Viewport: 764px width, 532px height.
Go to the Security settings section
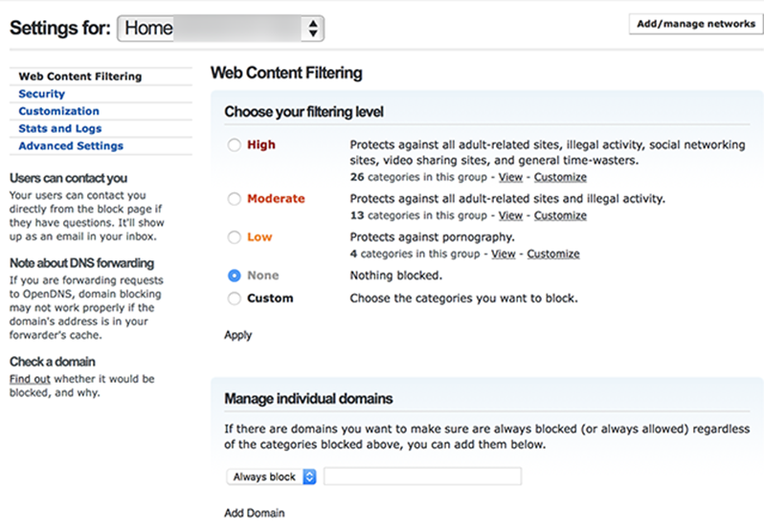pos(42,94)
